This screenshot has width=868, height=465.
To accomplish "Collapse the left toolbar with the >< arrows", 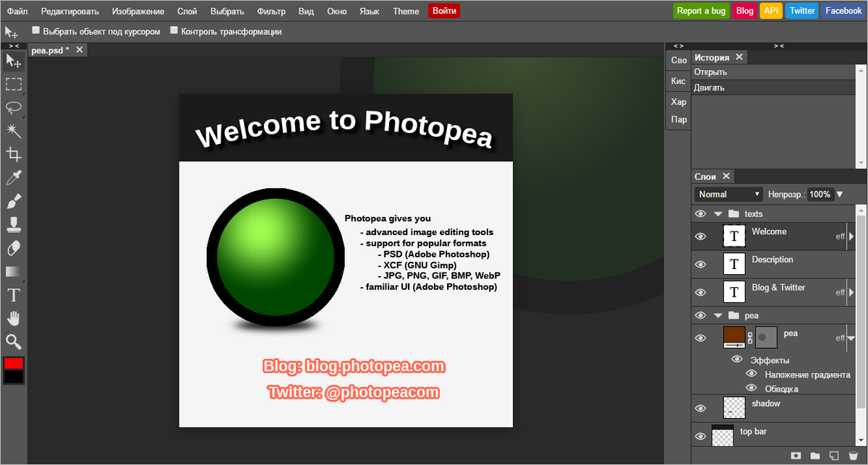I will coord(14,46).
